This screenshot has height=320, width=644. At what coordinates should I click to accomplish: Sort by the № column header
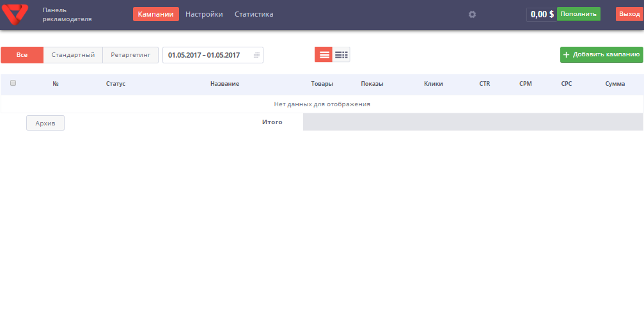[x=56, y=84]
